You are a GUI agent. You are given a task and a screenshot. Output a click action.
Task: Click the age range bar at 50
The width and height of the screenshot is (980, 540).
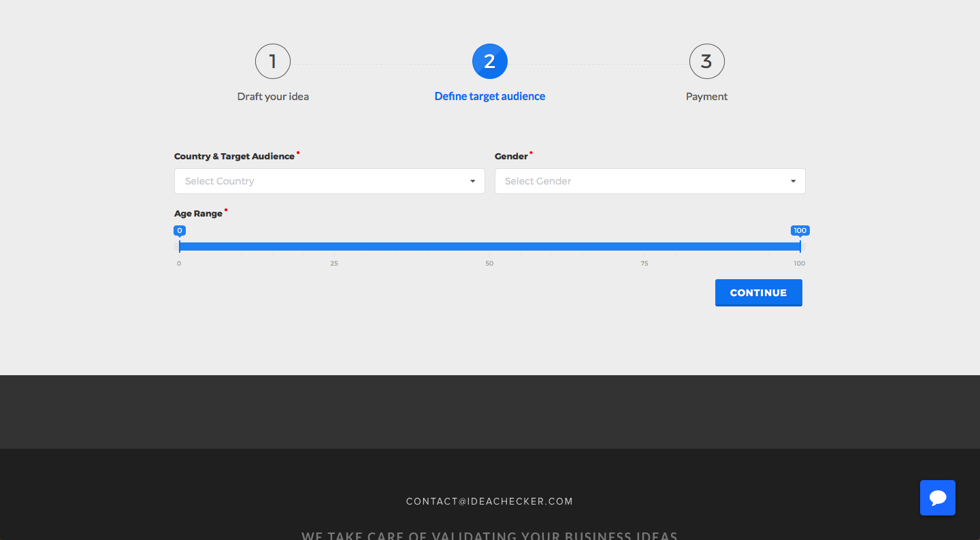[489, 247]
